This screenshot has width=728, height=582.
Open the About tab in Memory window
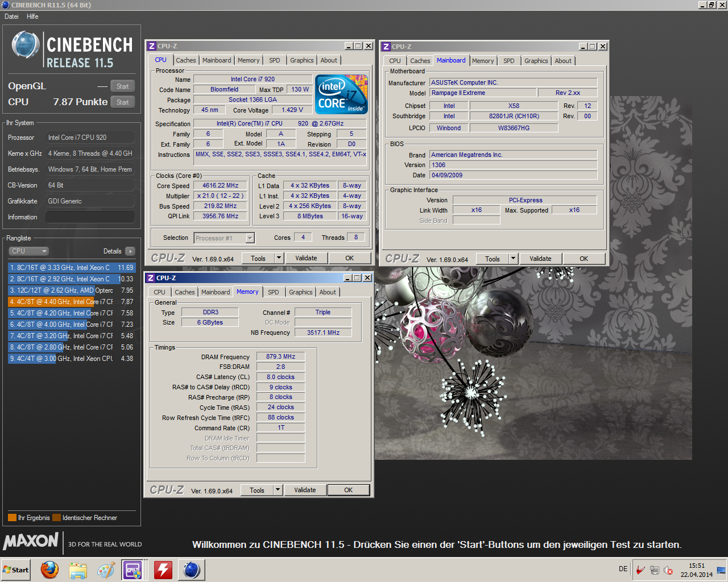pyautogui.click(x=328, y=292)
